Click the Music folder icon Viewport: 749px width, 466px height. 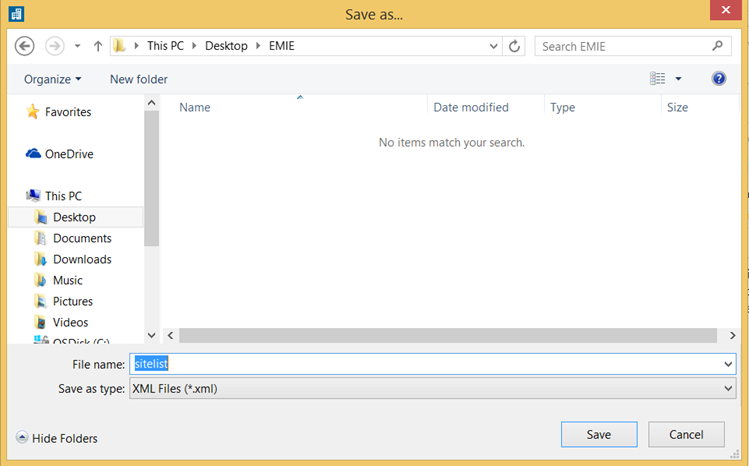(x=41, y=280)
